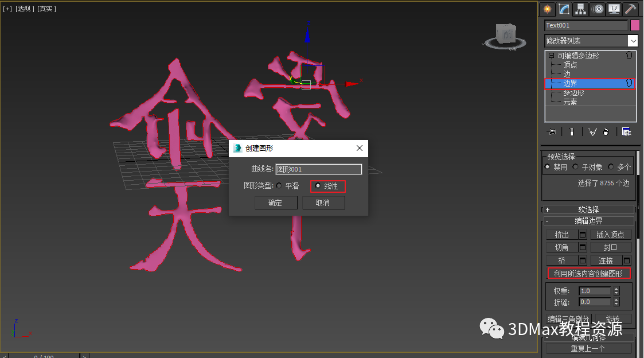Open the [+] viewport menu label

[7, 9]
